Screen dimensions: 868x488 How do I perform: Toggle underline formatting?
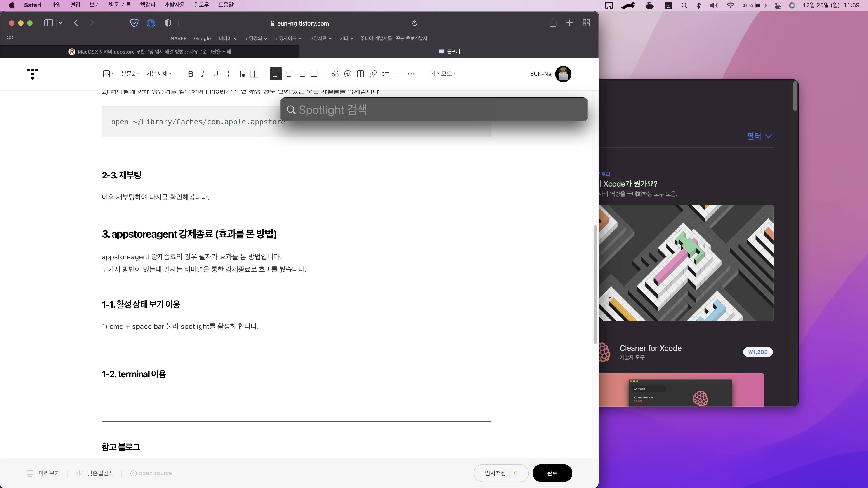tap(216, 74)
